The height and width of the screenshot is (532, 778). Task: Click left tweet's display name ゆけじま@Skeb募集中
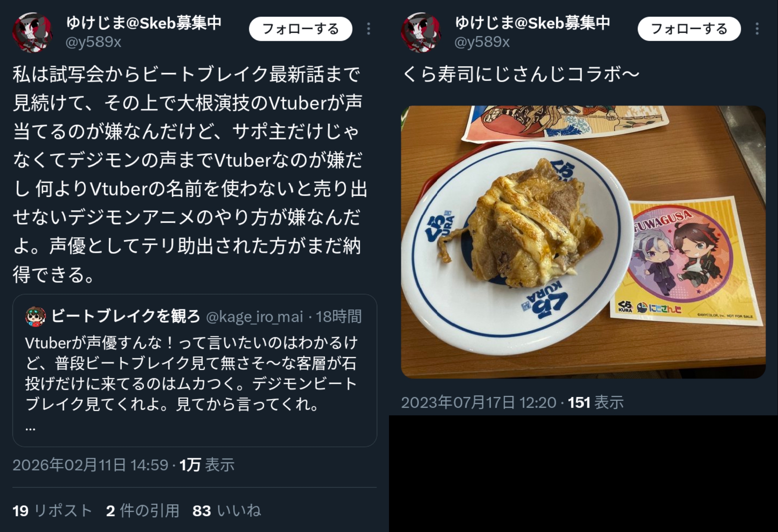144,23
